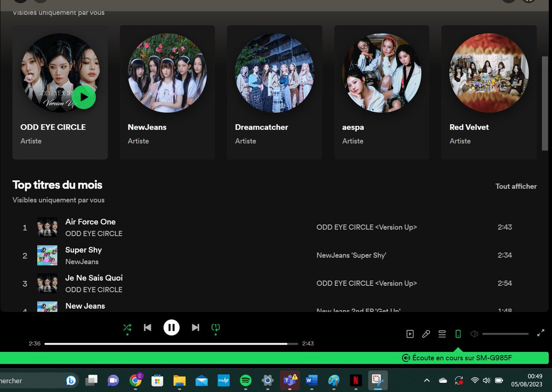Seek within the song progress bar
Viewport: 552px width, 392px height.
coord(172,344)
